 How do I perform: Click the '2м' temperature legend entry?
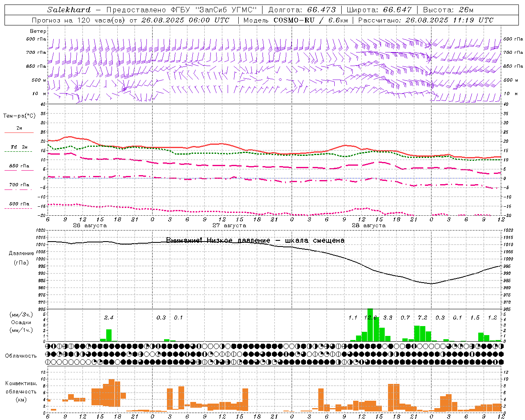pyautogui.click(x=19, y=128)
